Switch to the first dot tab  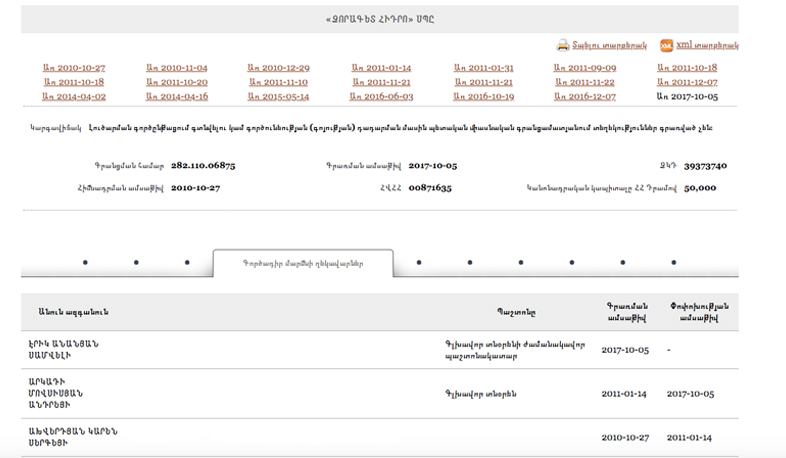pos(85,263)
